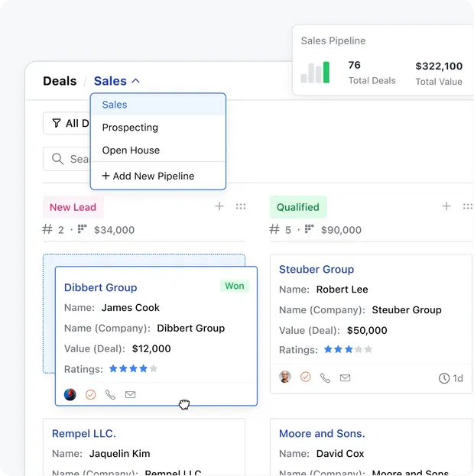
Task: Click the $322,100 Total Value figure
Action: (x=439, y=66)
